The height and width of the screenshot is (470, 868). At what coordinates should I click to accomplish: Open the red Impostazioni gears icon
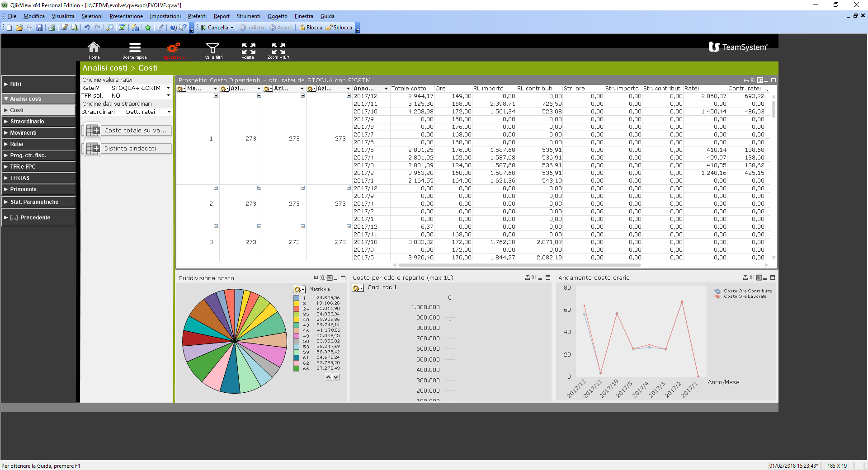click(173, 48)
